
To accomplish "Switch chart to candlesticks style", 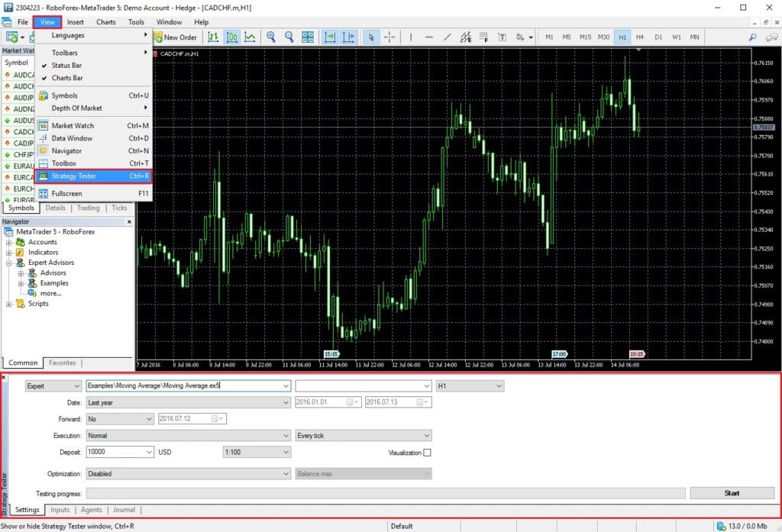I will [232, 37].
